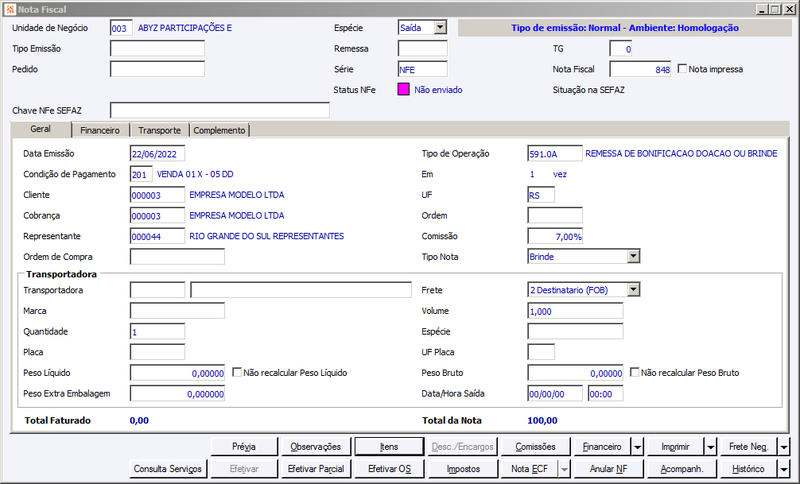Viewport: 800px width, 484px height.
Task: Click the Não enviado status text
Action: click(438, 90)
